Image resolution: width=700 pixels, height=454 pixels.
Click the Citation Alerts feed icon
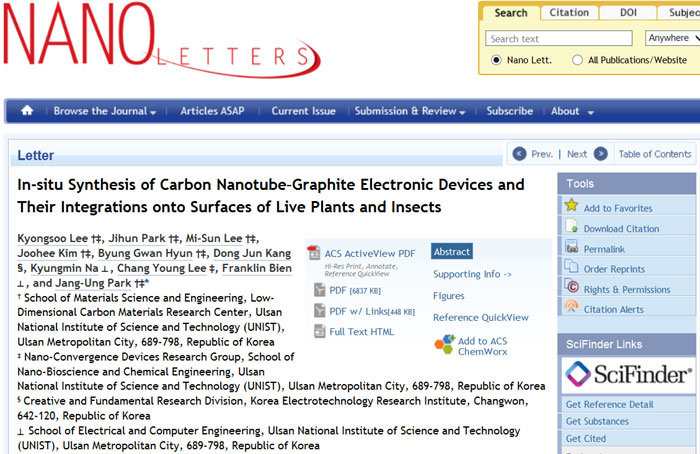pos(571,308)
